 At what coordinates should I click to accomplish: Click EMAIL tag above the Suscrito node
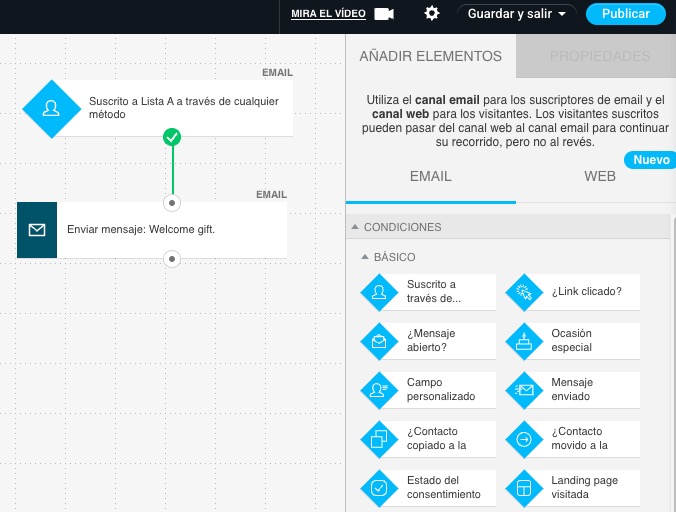[x=277, y=73]
